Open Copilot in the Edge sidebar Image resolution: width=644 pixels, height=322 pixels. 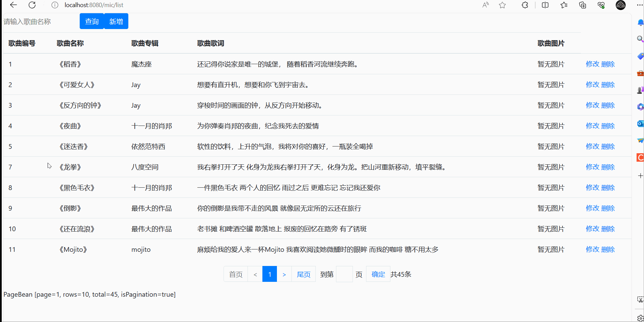(640, 107)
